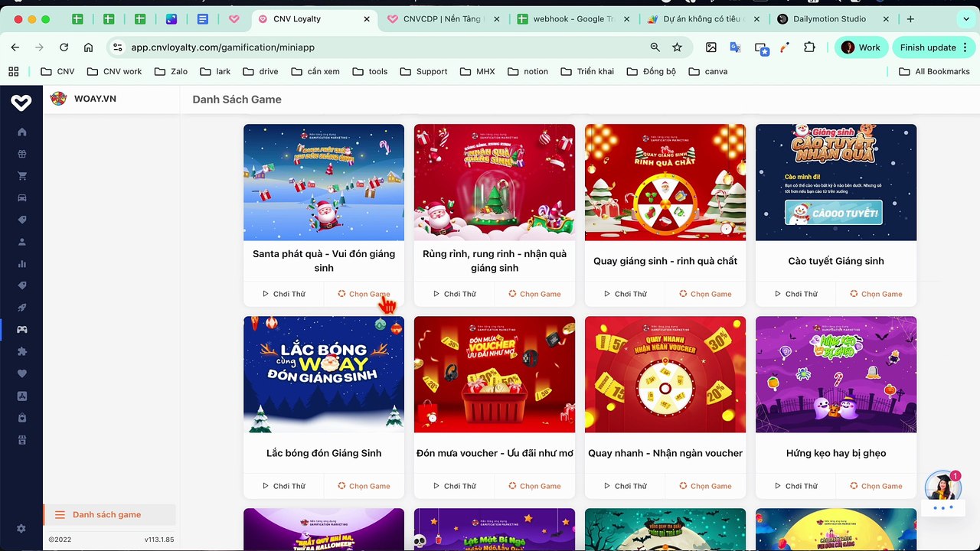
Task: Try Đón mưa voucher game via Chơi Thử
Action: (454, 486)
